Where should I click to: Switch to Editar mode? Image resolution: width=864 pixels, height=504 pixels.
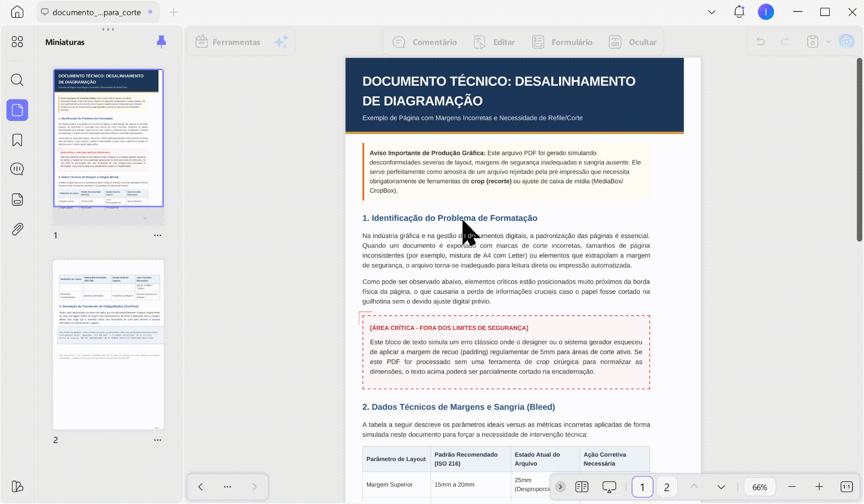tap(494, 42)
